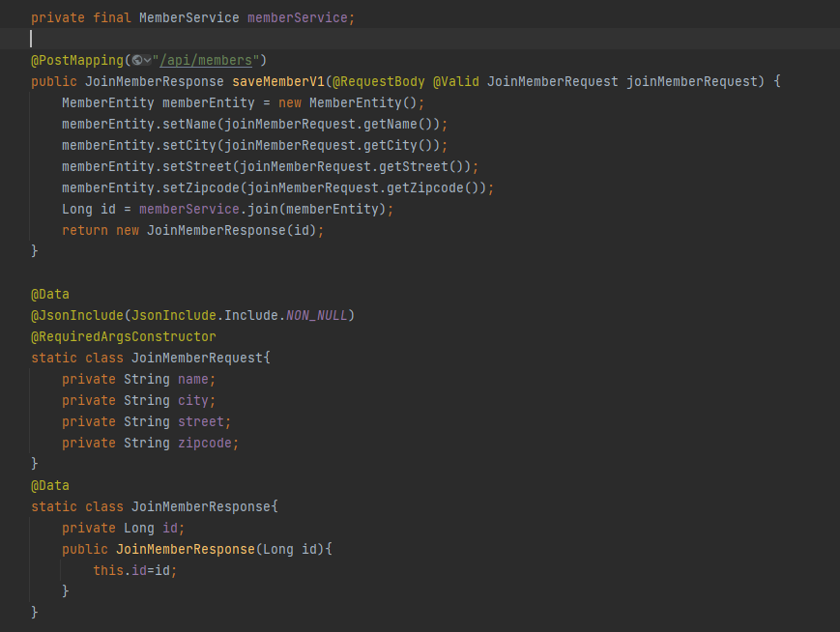Image resolution: width=840 pixels, height=632 pixels.
Task: Open the "/api/members" URL link
Action: (206, 61)
